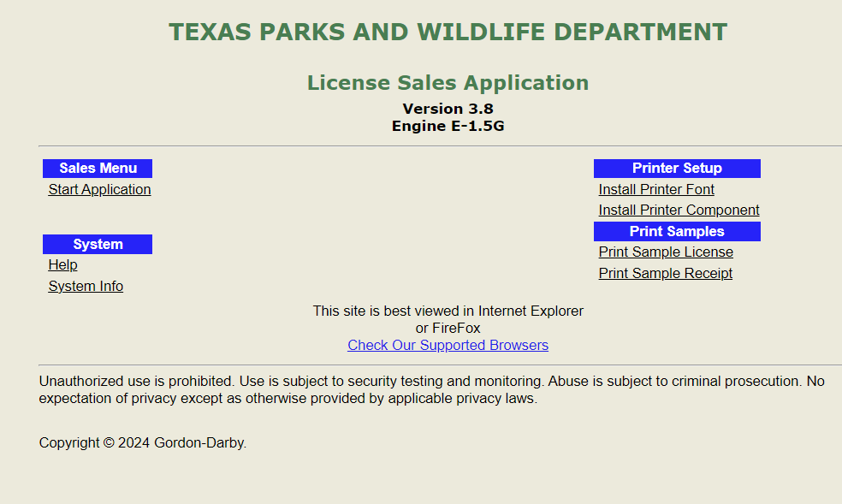Click the Version 3.8 text

click(x=448, y=109)
